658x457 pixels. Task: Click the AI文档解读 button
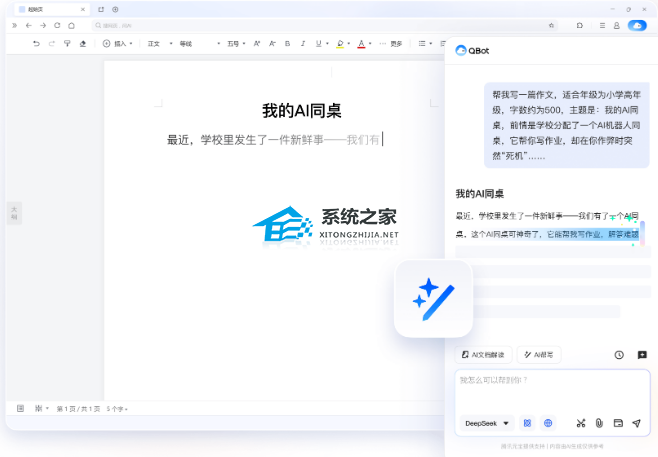tap(483, 355)
